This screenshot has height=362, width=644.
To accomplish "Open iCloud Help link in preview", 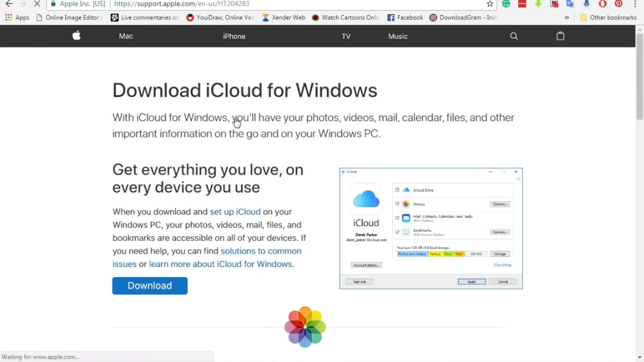I will point(502,265).
